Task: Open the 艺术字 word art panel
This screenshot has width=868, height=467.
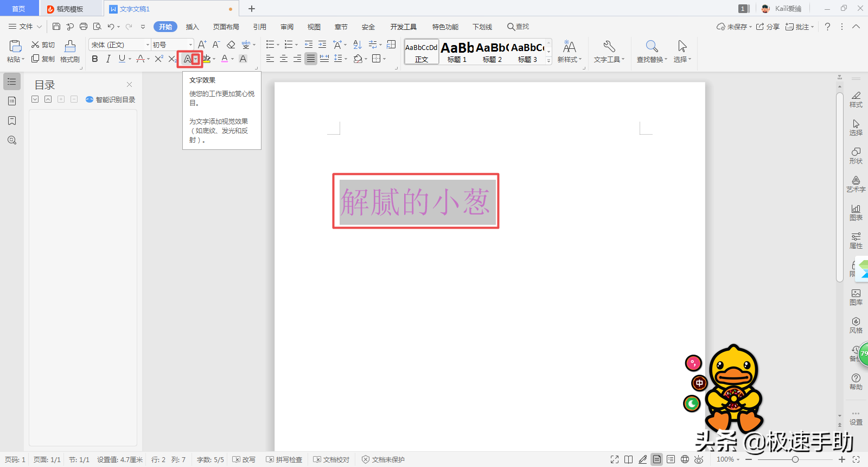Action: (856, 184)
